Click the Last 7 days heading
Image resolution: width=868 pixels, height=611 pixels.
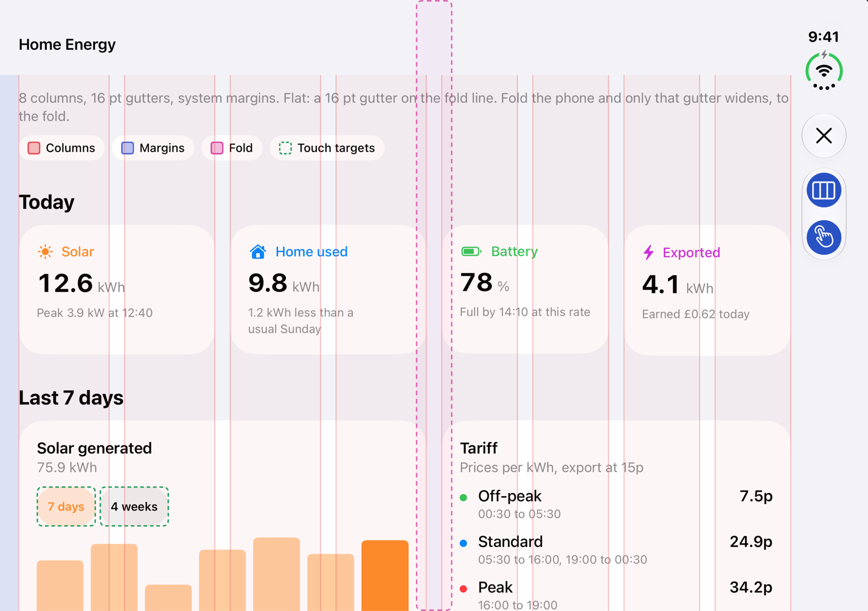click(71, 398)
